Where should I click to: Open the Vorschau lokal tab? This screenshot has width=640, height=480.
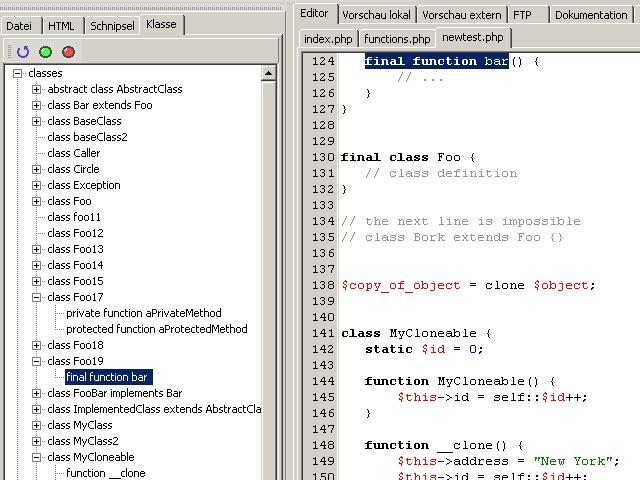click(x=374, y=15)
